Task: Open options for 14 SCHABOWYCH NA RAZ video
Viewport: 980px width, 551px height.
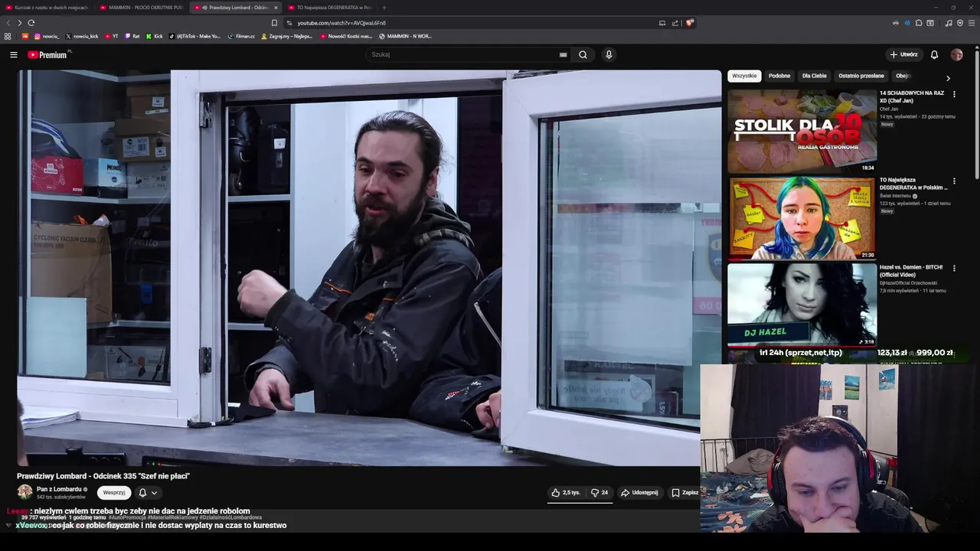Action: click(x=954, y=93)
